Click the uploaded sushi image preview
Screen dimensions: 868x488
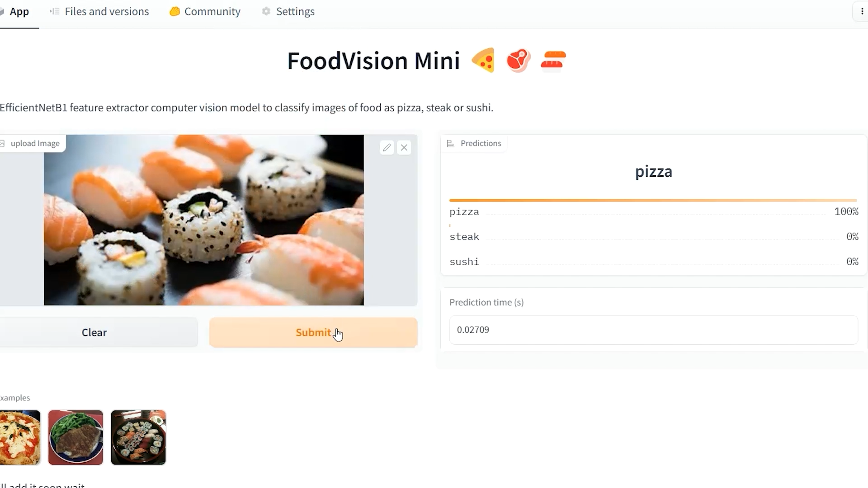click(203, 220)
